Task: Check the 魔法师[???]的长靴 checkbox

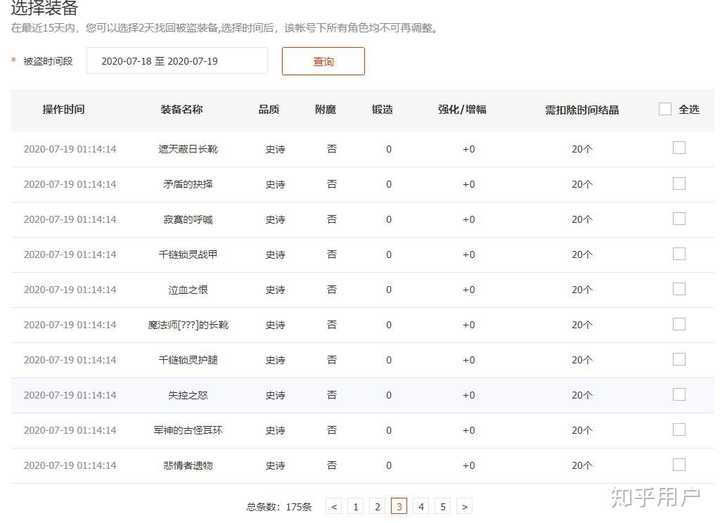Action: pyautogui.click(x=679, y=324)
